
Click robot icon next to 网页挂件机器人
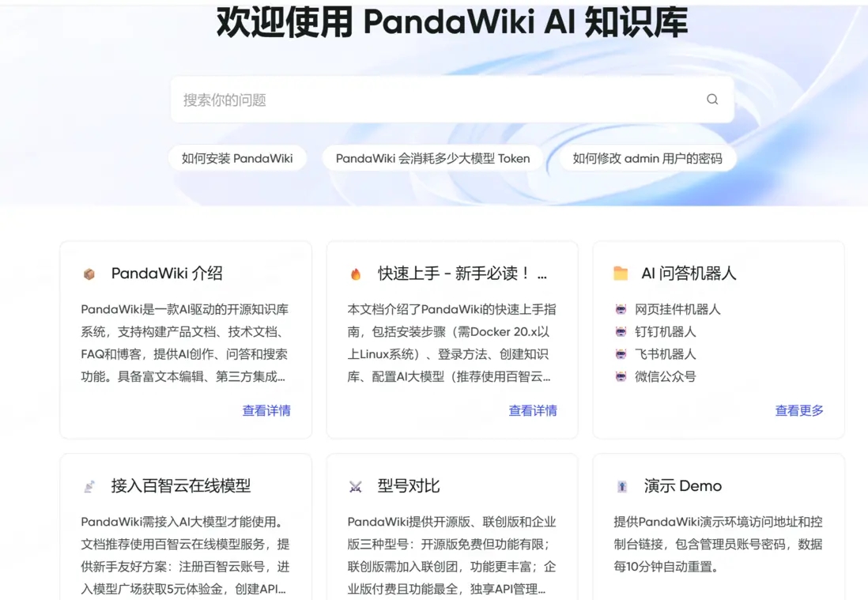[621, 309]
